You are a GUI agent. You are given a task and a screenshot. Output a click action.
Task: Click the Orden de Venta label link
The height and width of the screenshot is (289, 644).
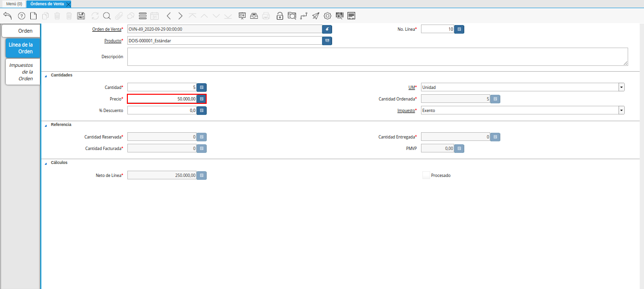(107, 29)
